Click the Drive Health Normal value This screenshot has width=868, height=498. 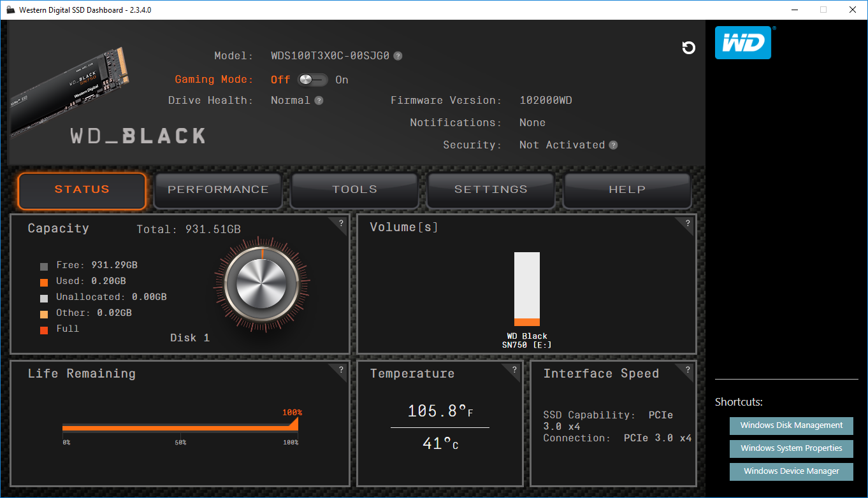[291, 101]
